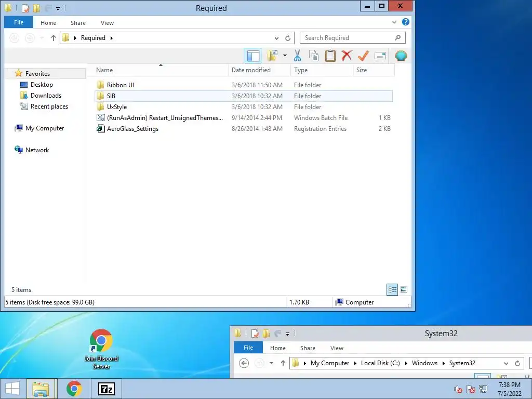Open the Join Discord Server desktop shortcut
Viewport: 532px width, 399px height.
(x=101, y=349)
